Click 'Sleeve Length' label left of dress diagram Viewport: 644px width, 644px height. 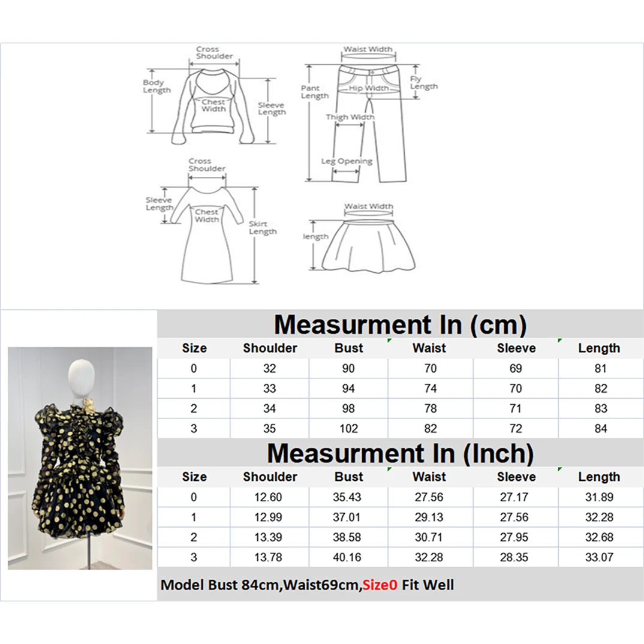point(160,204)
